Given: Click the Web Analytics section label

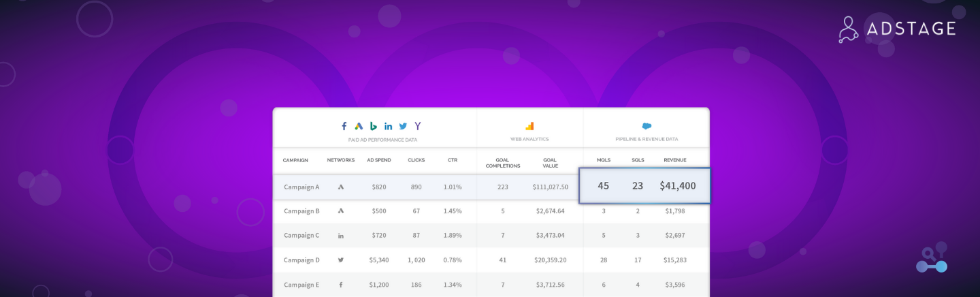Looking at the screenshot, I should click(x=530, y=140).
